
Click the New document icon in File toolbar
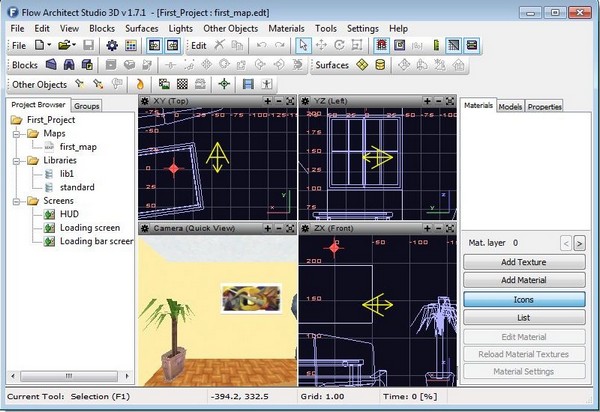pyautogui.click(x=39, y=45)
